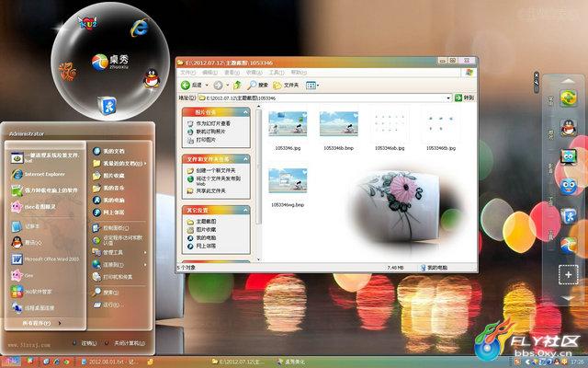588x368 pixels.
Task: Open the blue cube icon in bubble
Action: [107, 105]
